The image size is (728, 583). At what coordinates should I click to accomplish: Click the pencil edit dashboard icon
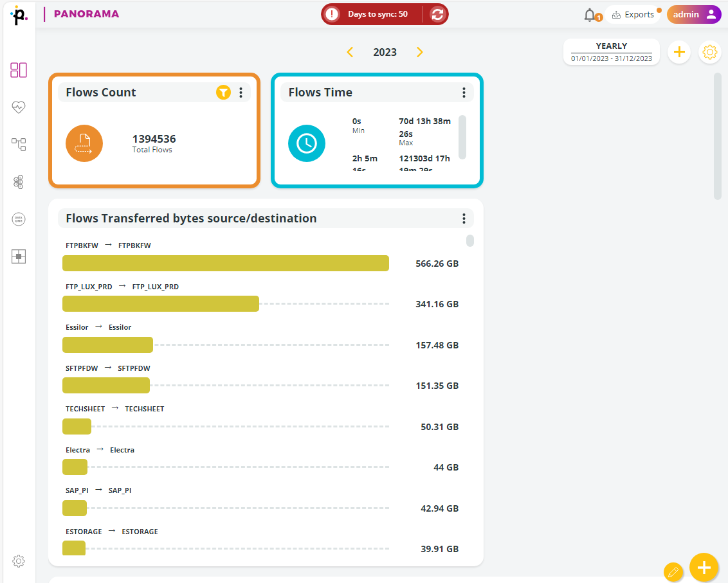coord(673,571)
